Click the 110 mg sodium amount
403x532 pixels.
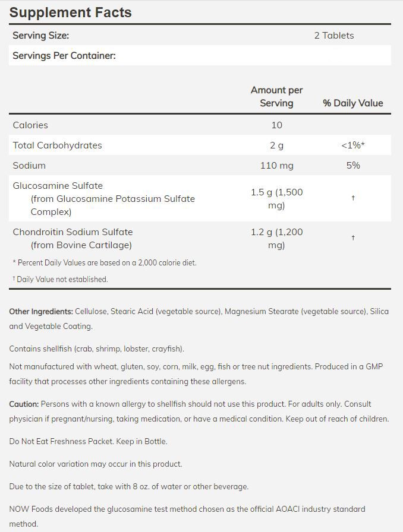tap(276, 166)
